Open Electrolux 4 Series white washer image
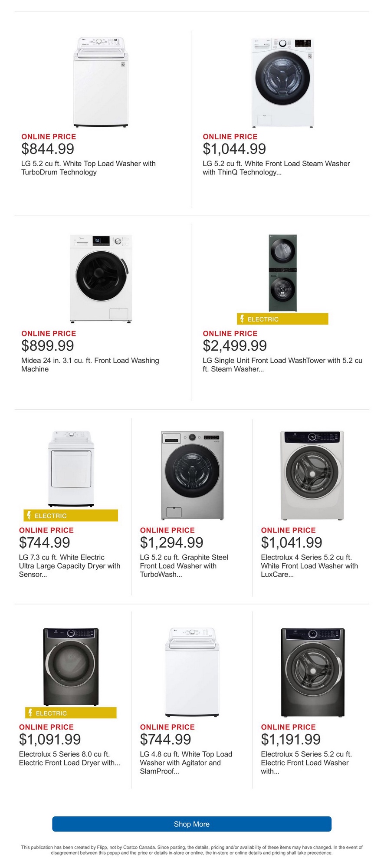 (x=312, y=475)
